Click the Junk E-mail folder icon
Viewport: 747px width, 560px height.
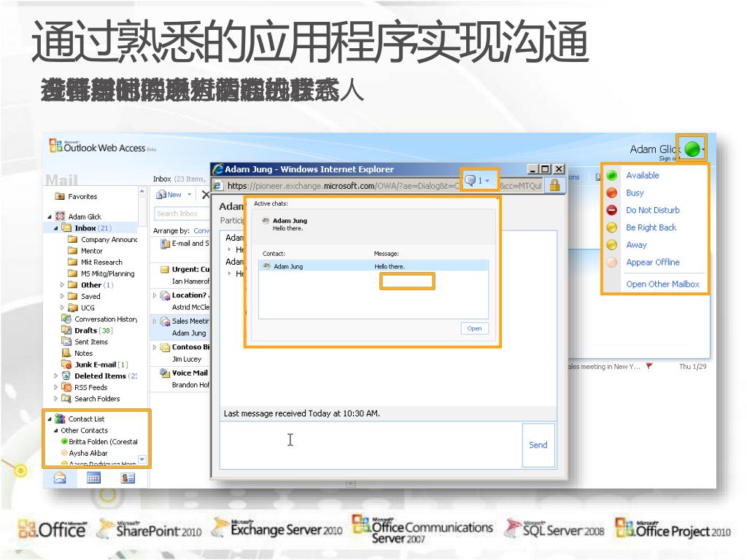tap(66, 365)
